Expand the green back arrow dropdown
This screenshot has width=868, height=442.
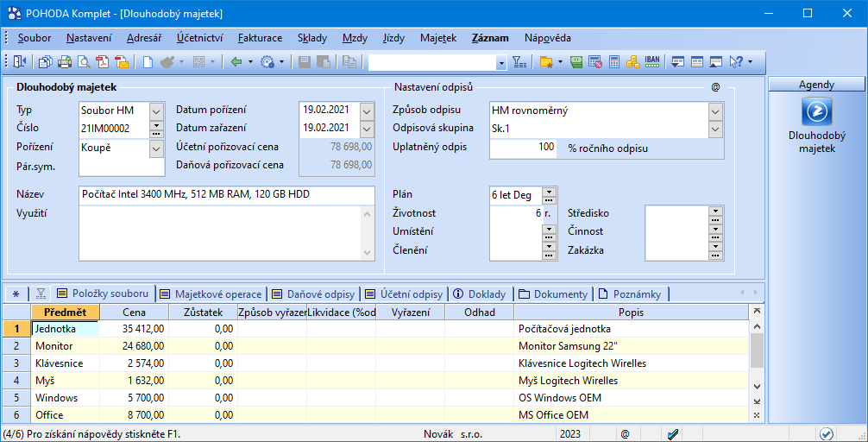click(250, 62)
